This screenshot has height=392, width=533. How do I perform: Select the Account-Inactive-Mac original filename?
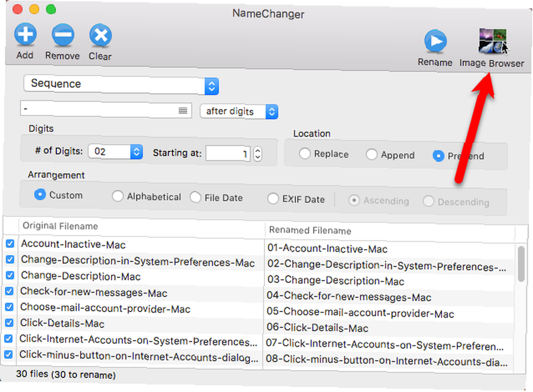pyautogui.click(x=74, y=244)
